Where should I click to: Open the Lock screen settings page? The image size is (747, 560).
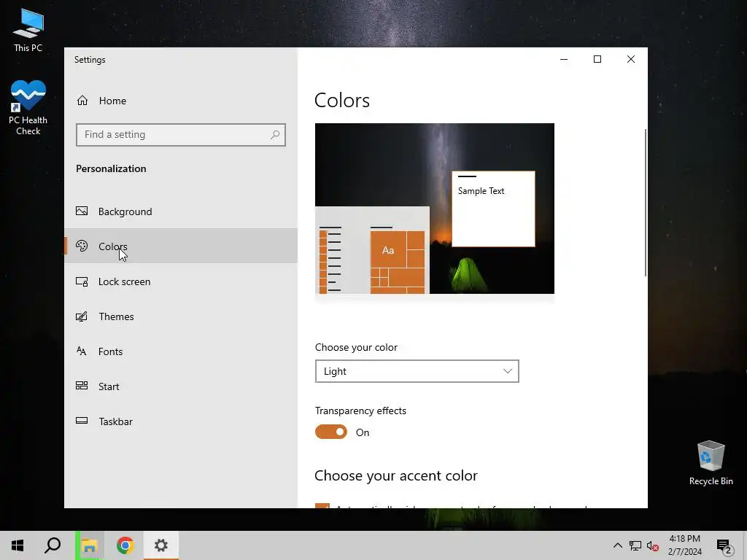pyautogui.click(x=181, y=281)
